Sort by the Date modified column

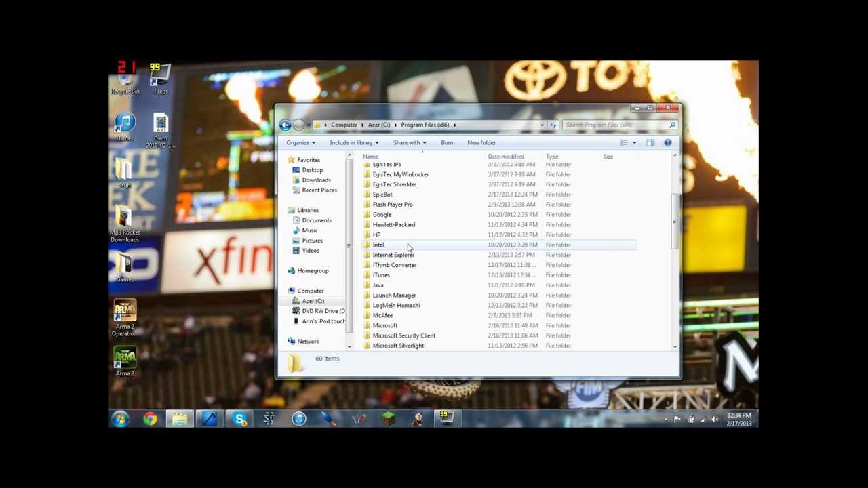pos(506,157)
